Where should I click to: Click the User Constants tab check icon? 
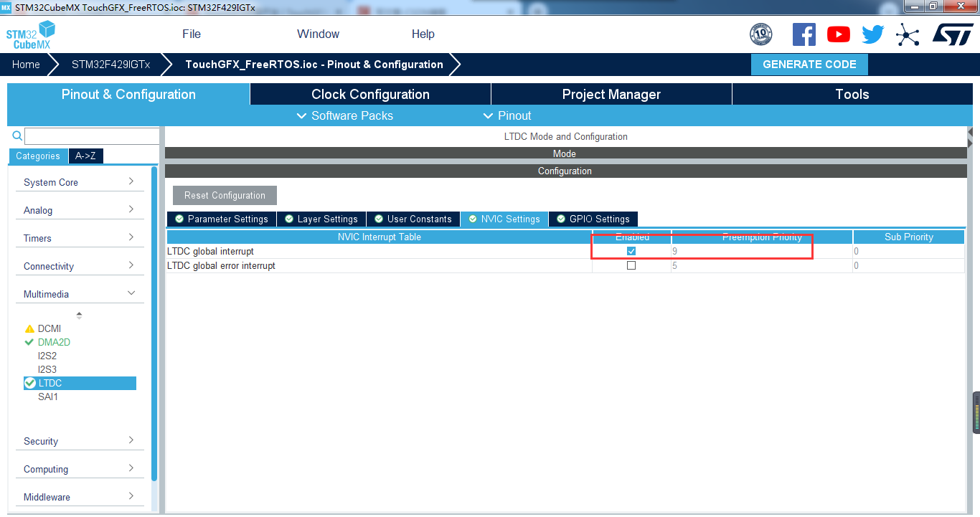(379, 219)
